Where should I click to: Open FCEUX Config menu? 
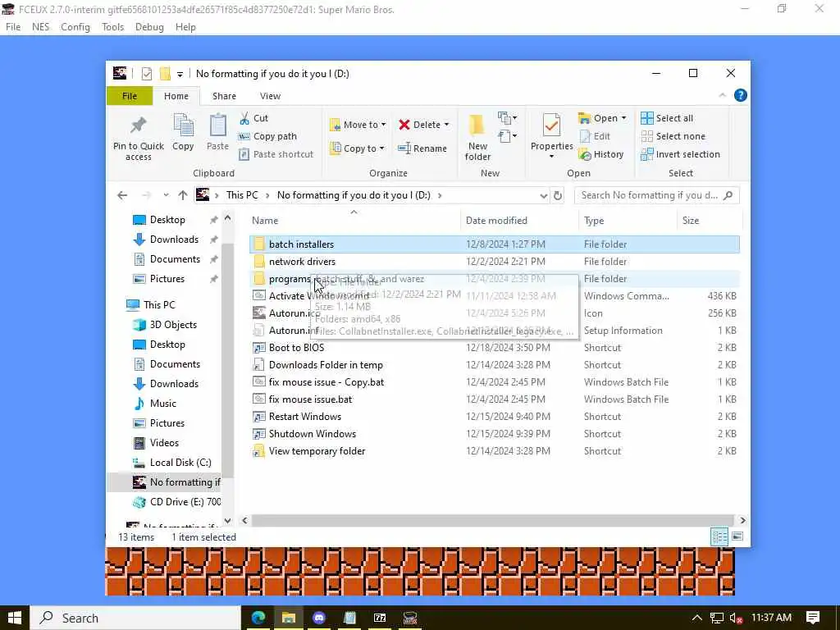[x=75, y=27]
